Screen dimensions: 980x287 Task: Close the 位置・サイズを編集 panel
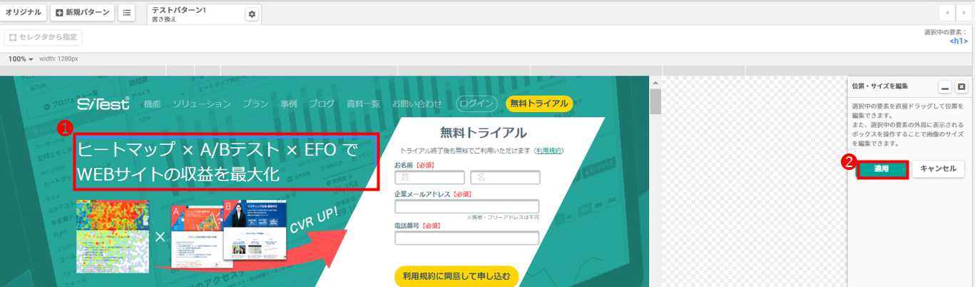[x=961, y=87]
